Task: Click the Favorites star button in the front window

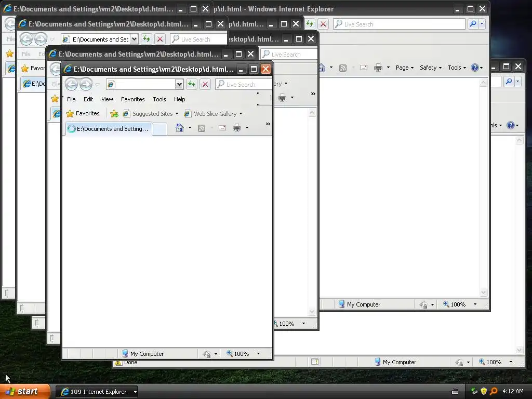Action: [x=83, y=113]
